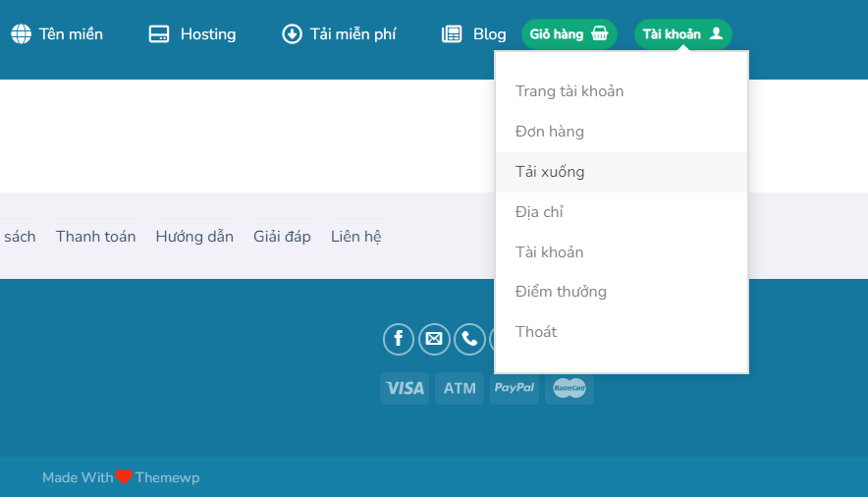This screenshot has width=868, height=497.
Task: Choose Đơn hàng in the dropdown menu
Action: [x=550, y=132]
